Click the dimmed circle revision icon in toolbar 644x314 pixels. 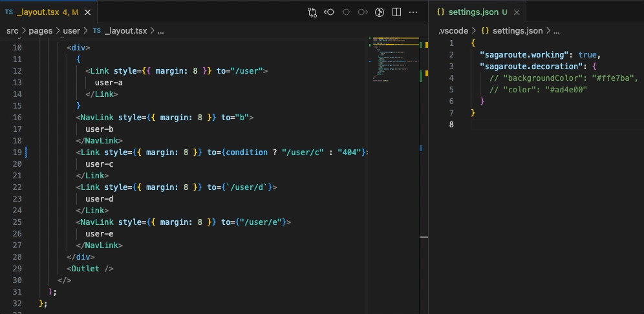pyautogui.click(x=346, y=12)
